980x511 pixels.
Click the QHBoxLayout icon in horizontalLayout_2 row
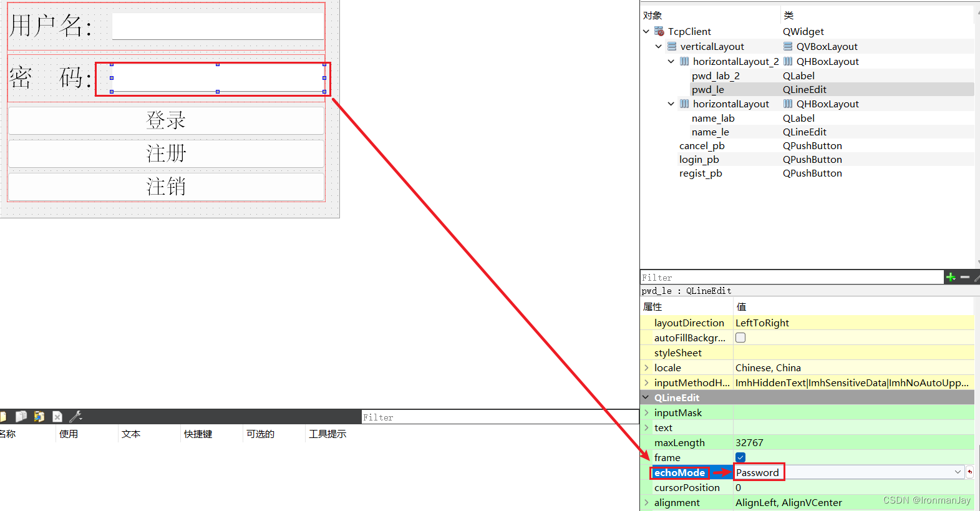[x=788, y=61]
